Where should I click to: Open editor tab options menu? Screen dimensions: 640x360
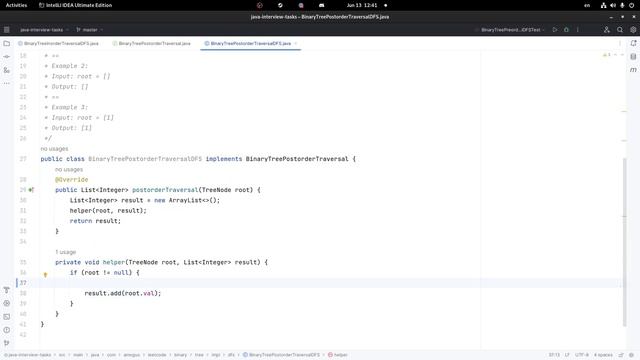pyautogui.click(x=620, y=43)
